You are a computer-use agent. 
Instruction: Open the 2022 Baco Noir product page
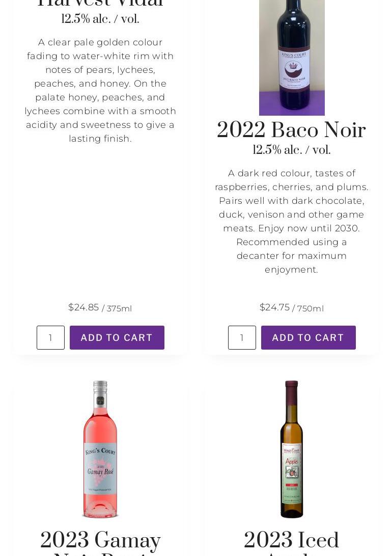(x=291, y=130)
